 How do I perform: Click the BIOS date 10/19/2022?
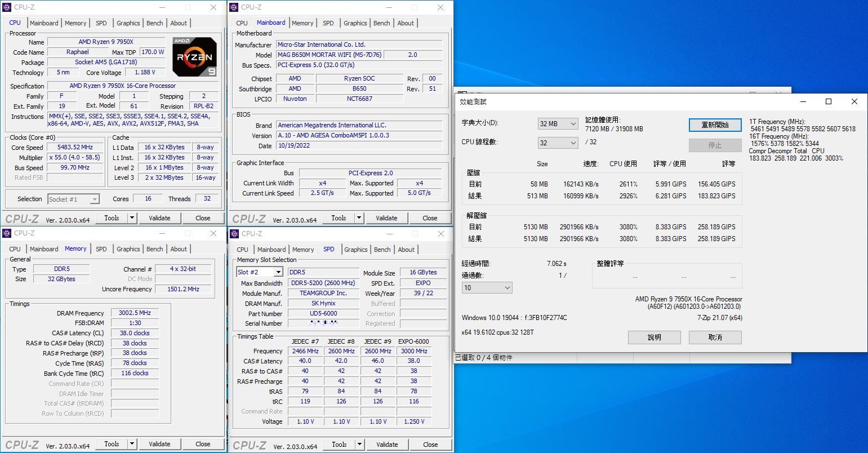click(x=359, y=146)
